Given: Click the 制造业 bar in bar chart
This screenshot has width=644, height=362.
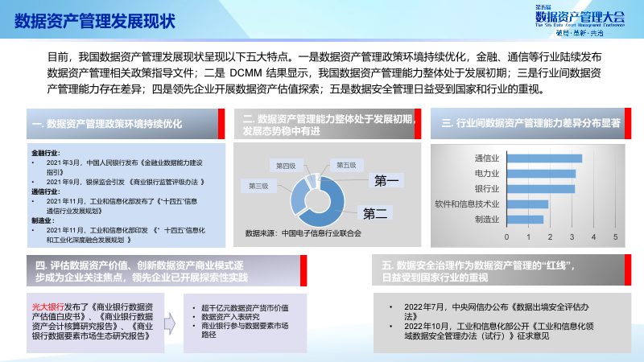Looking at the screenshot, I should click(x=524, y=220).
